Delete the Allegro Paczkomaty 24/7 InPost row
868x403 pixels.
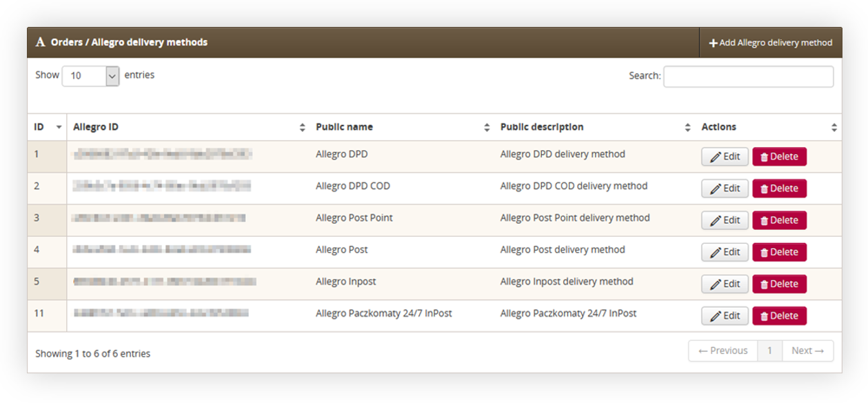[779, 315]
